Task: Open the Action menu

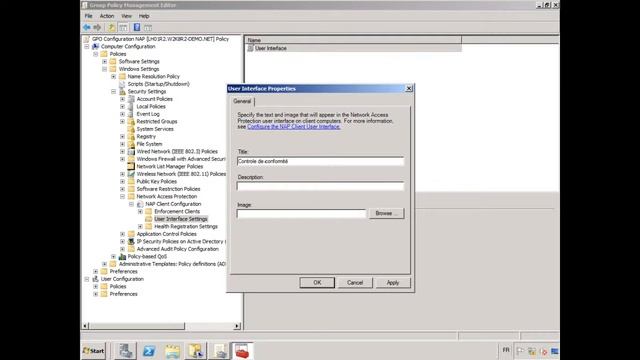Action: [x=107, y=16]
